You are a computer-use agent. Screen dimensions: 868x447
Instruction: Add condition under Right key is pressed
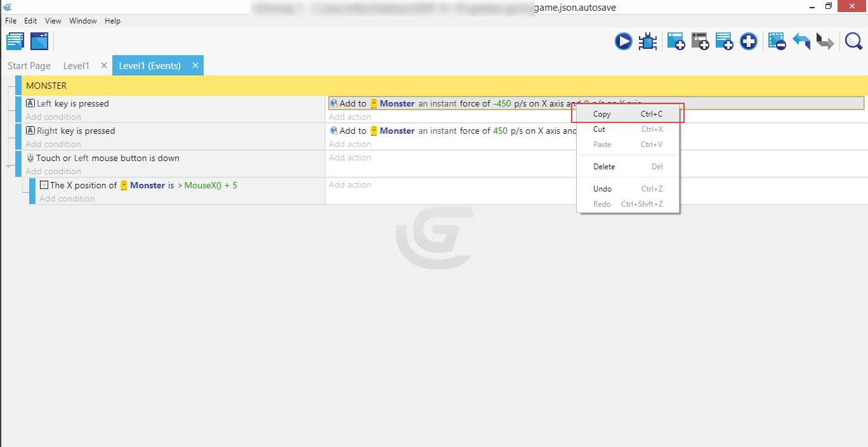tap(53, 145)
